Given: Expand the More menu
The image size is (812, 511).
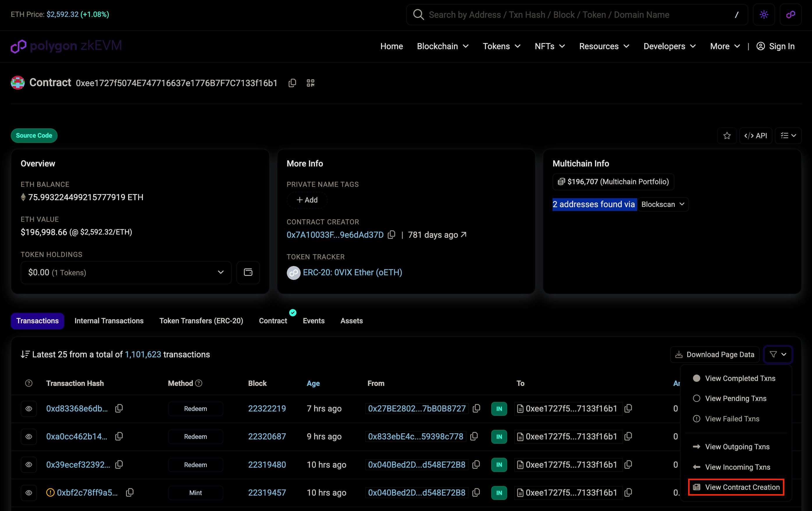Looking at the screenshot, I should (725, 46).
